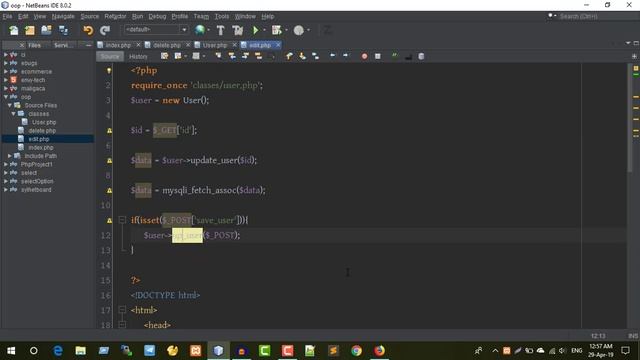Click the Shift Line Left icon
640x360 pixels.
point(333,56)
